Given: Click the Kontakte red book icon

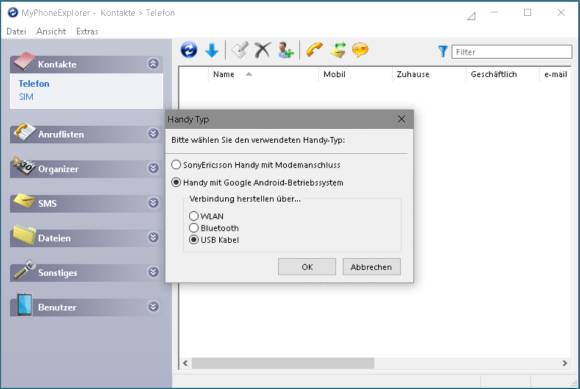Looking at the screenshot, I should [x=24, y=61].
